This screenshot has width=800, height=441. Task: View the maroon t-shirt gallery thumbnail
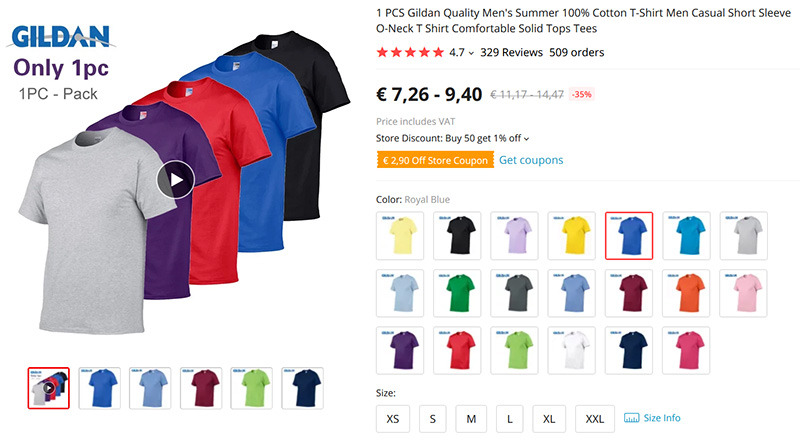(x=201, y=388)
